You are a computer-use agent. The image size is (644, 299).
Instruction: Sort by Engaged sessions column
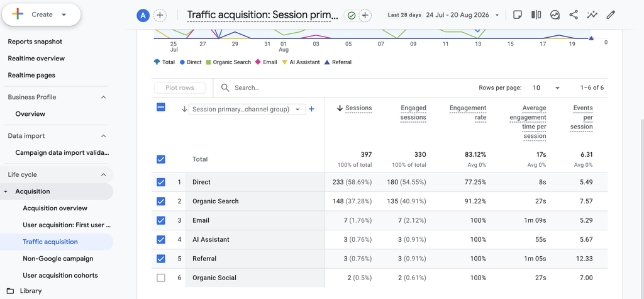click(x=413, y=113)
